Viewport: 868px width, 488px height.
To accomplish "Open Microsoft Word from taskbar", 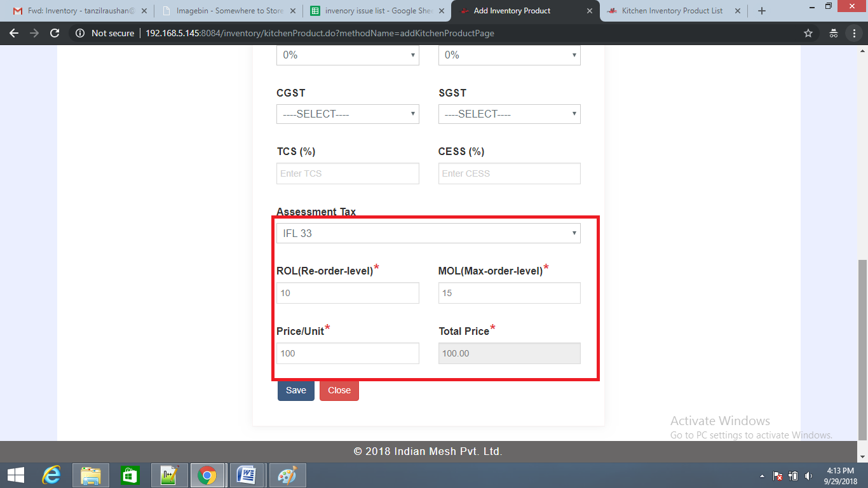I will point(246,475).
